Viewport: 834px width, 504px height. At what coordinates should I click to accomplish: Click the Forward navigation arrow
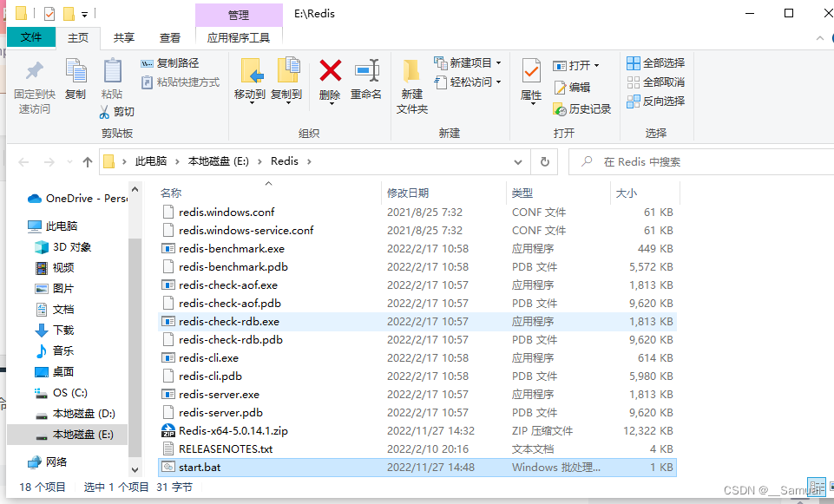pyautogui.click(x=49, y=162)
